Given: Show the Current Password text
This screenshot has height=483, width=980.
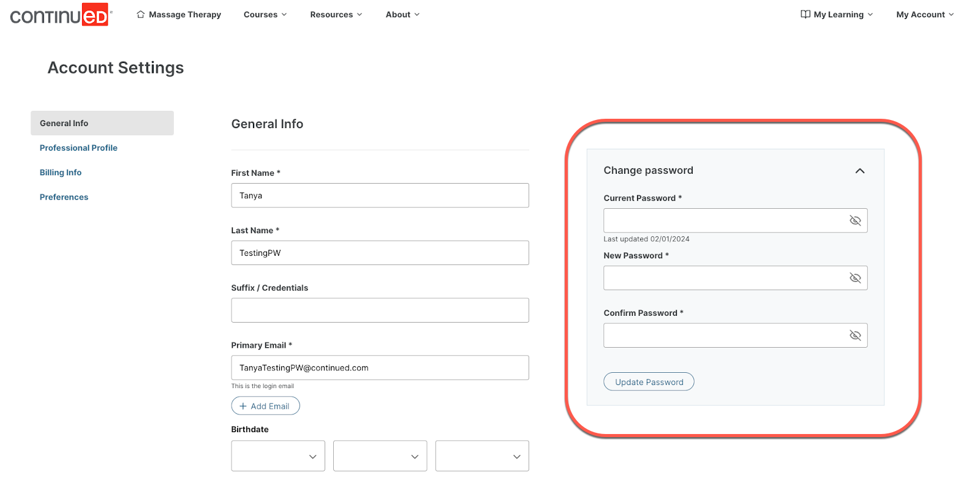Looking at the screenshot, I should [855, 220].
